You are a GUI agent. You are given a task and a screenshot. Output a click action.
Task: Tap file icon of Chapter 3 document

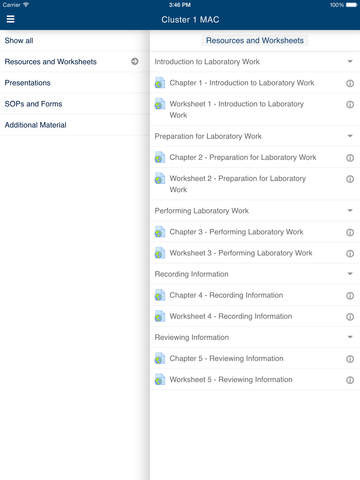[x=160, y=232]
